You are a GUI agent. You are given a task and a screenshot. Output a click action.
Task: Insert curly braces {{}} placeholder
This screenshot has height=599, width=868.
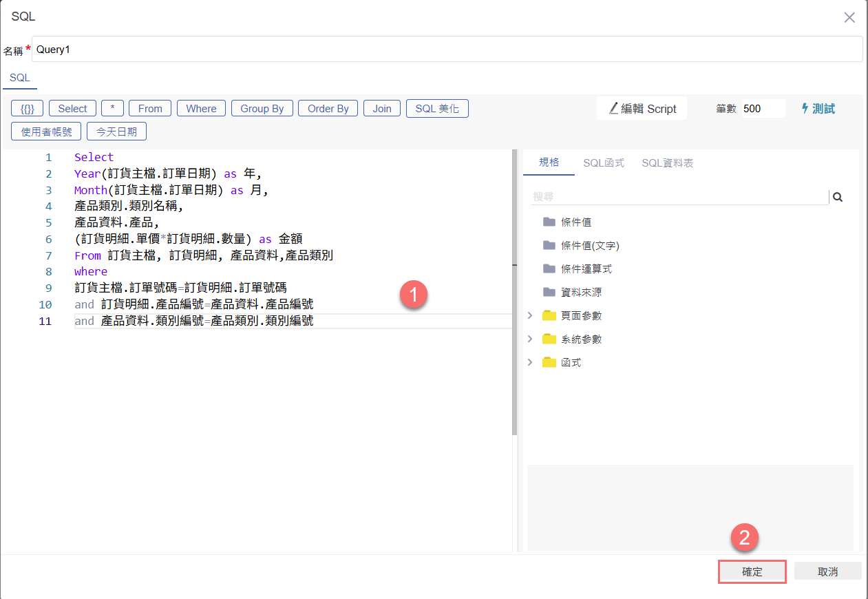(x=28, y=109)
